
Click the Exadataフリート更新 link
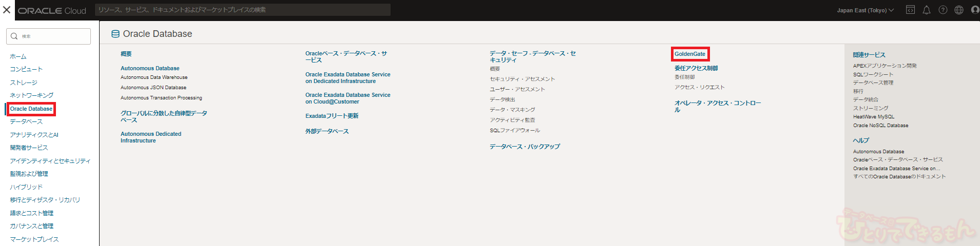pos(332,116)
